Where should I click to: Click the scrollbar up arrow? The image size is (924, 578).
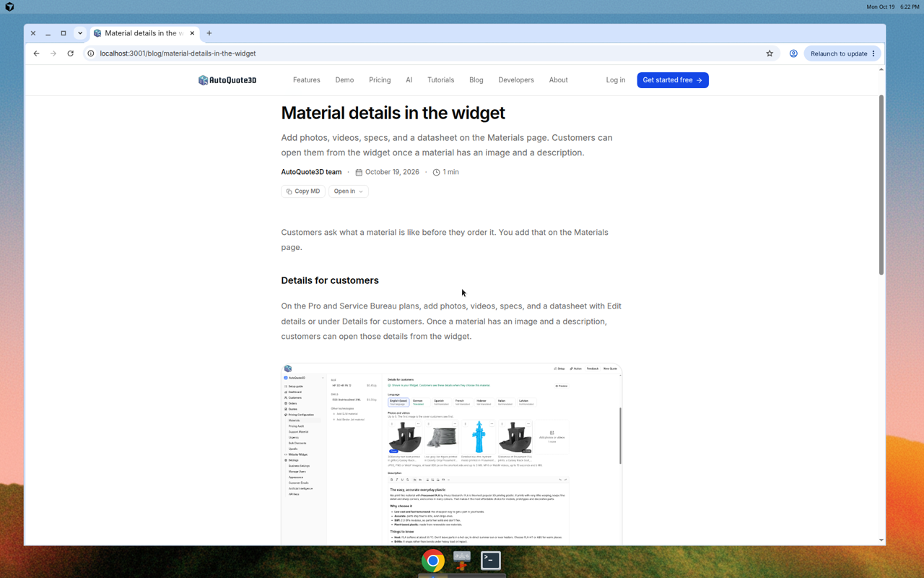tap(881, 69)
